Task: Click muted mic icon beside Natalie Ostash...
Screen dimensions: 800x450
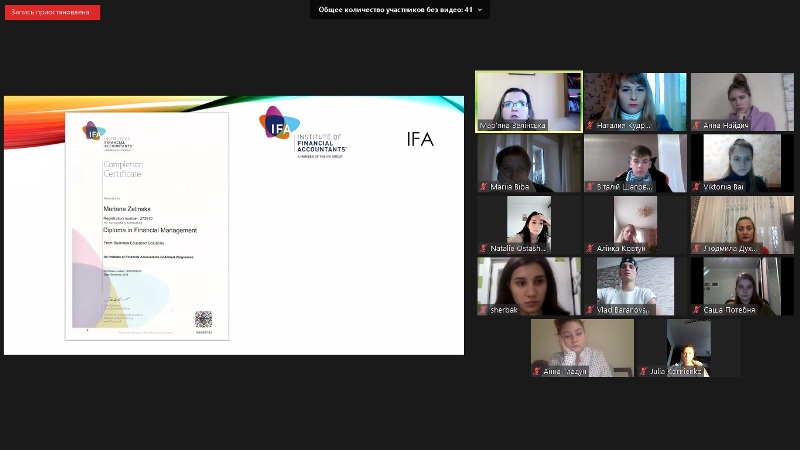Action: pyautogui.click(x=483, y=248)
